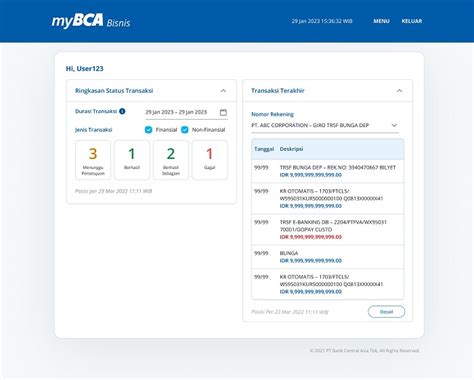Click the Durasi Transaksi info icon

coord(122,111)
